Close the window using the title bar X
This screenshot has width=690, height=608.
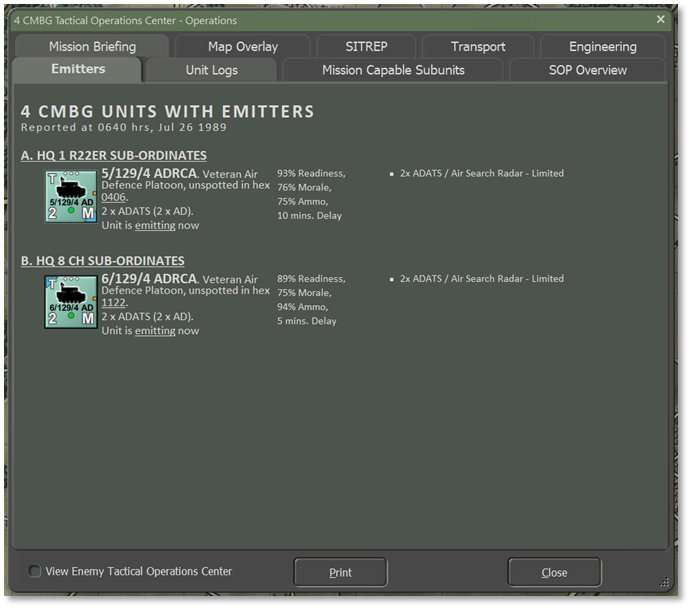pos(660,19)
